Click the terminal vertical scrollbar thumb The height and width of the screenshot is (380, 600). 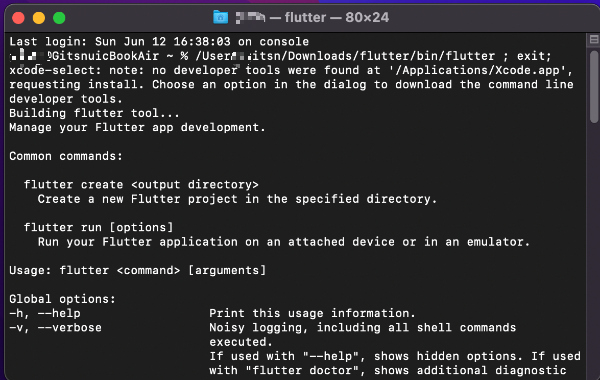coord(594,87)
